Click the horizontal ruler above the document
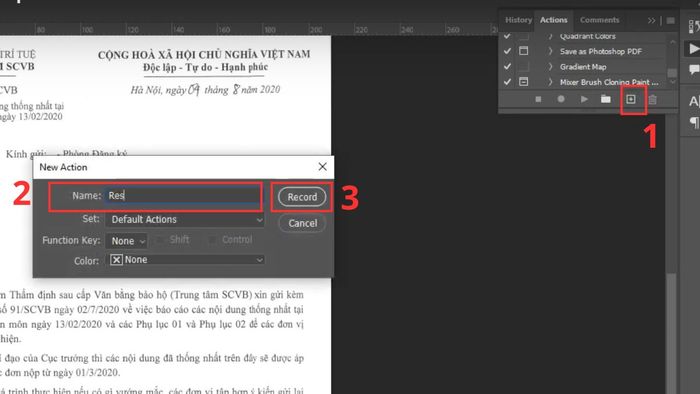Image resolution: width=700 pixels, height=394 pixels. pyautogui.click(x=248, y=29)
